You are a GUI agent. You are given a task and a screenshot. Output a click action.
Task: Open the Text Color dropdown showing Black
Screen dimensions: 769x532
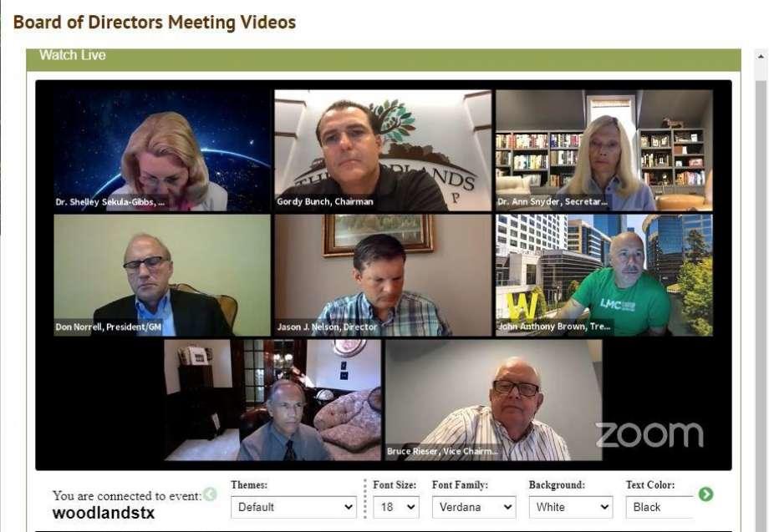660,507
